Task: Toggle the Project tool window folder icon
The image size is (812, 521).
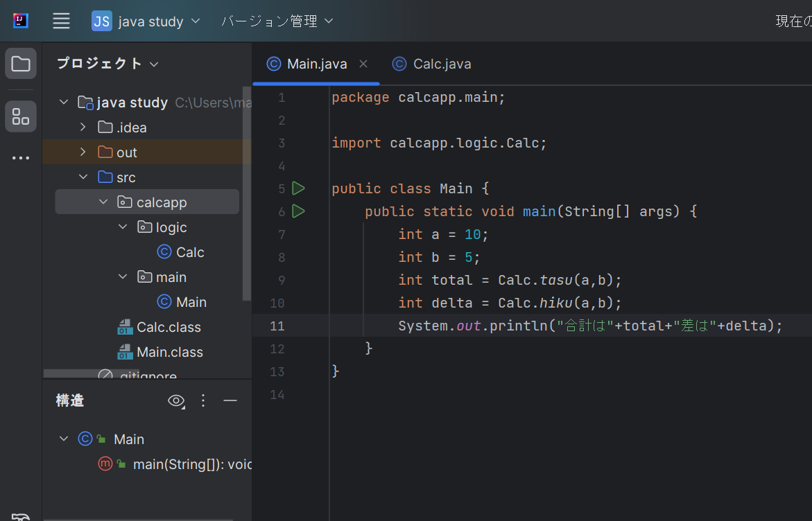Action: tap(21, 64)
